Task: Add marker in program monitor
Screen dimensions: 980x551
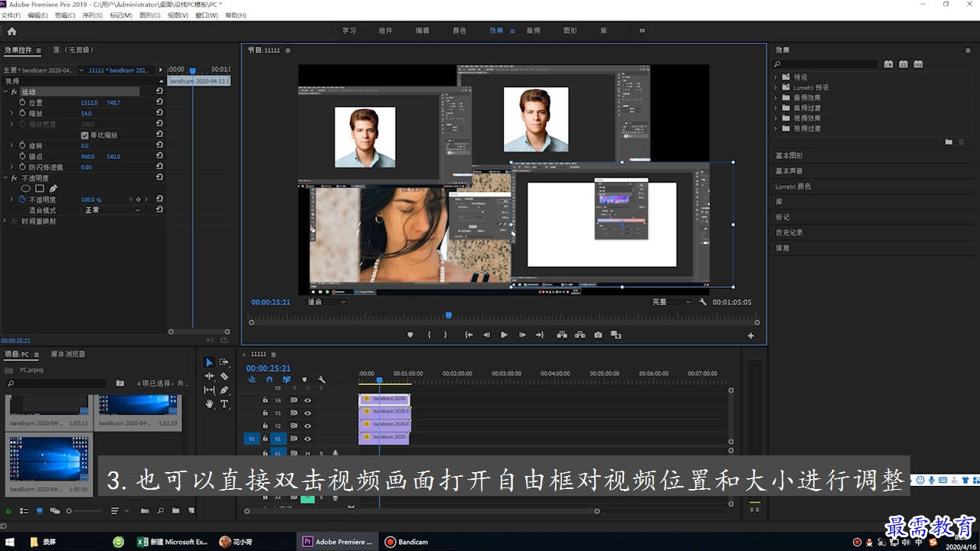Action: click(x=410, y=334)
